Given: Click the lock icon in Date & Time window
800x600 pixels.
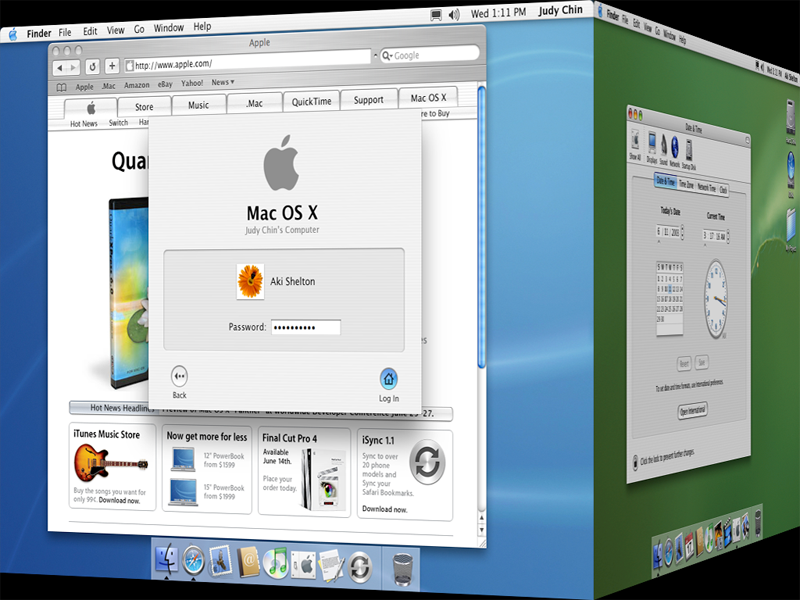Looking at the screenshot, I should tap(635, 462).
